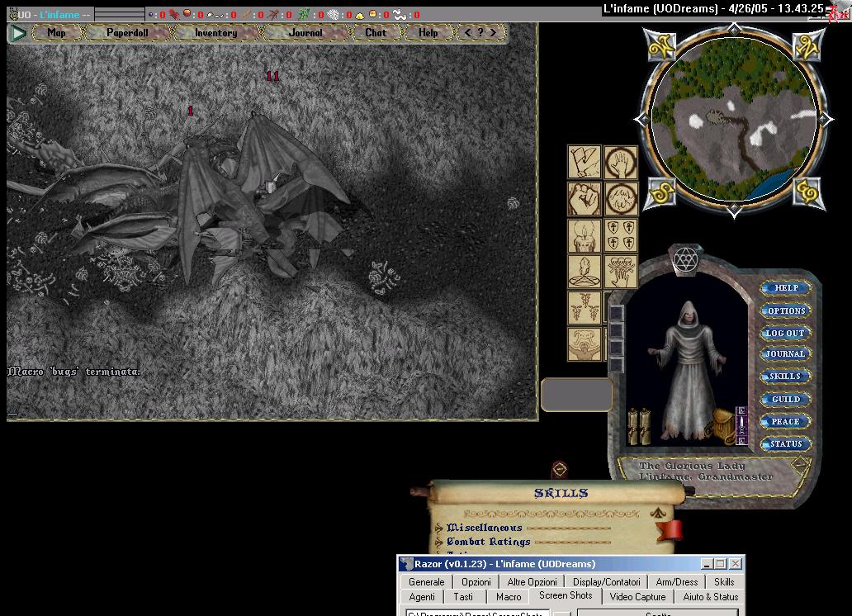Switch to the Macro tab in Razor
This screenshot has height=616, width=852.
(x=509, y=596)
